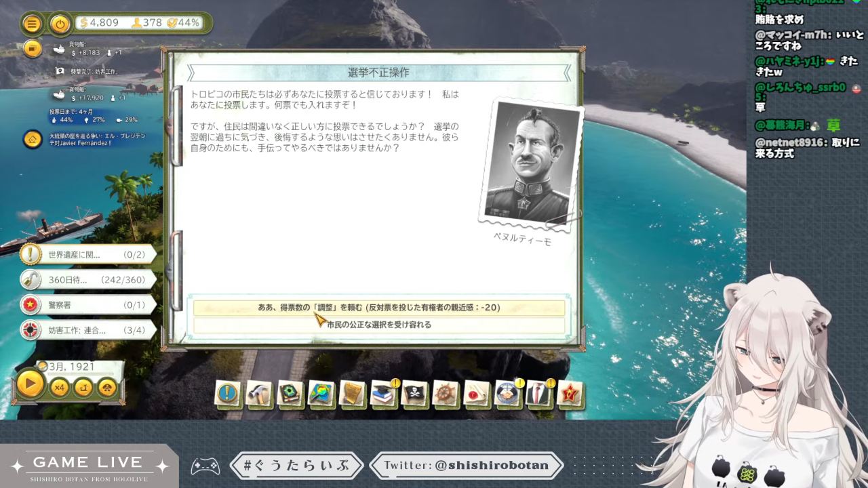Choose to accept the citizens' fair choice
868x488 pixels.
tap(379, 325)
